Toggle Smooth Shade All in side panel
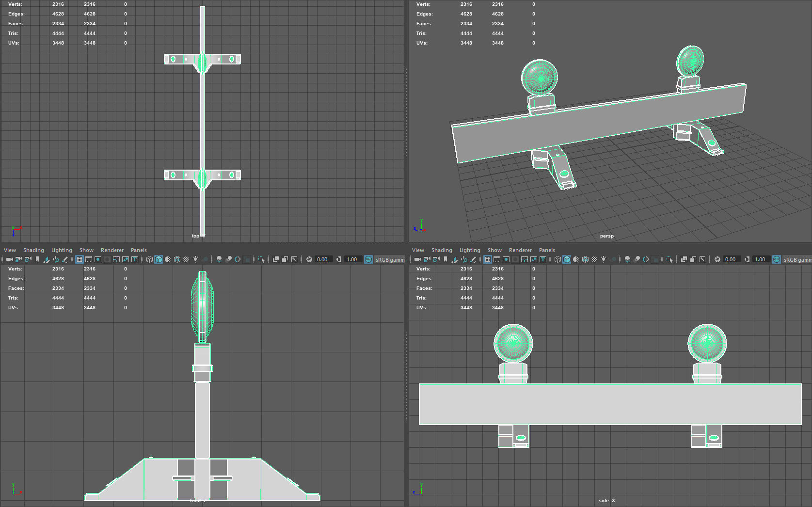 [567, 259]
